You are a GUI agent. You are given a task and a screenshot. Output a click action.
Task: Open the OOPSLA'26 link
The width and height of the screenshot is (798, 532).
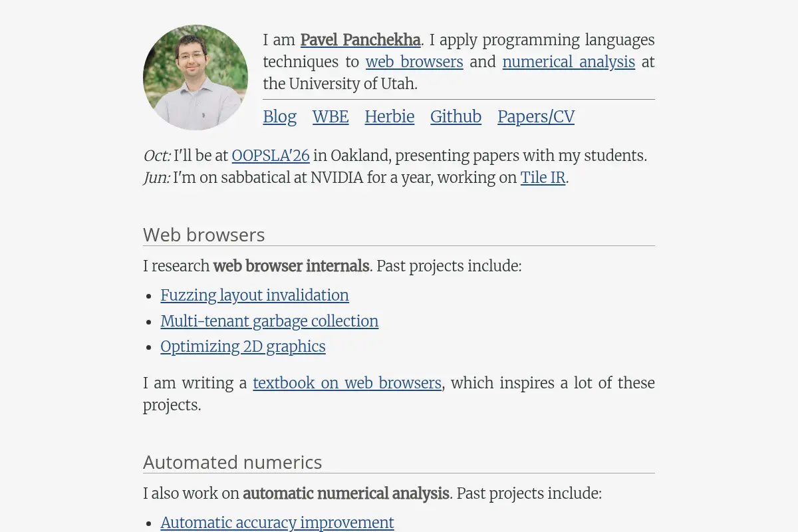tap(271, 156)
